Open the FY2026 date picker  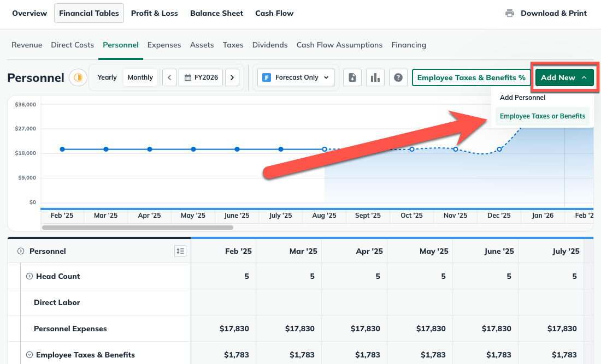coord(201,77)
